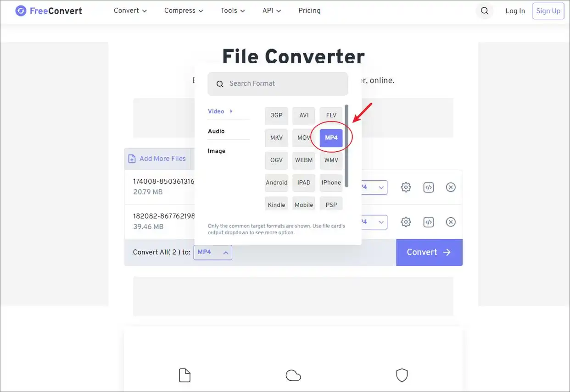The height and width of the screenshot is (392, 570).
Task: Choose the IPAD device preset
Action: click(304, 183)
